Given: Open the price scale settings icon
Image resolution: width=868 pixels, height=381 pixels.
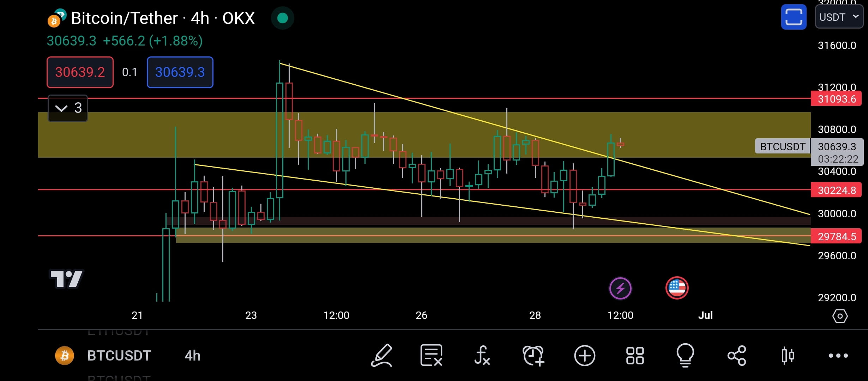Looking at the screenshot, I should pyautogui.click(x=840, y=316).
